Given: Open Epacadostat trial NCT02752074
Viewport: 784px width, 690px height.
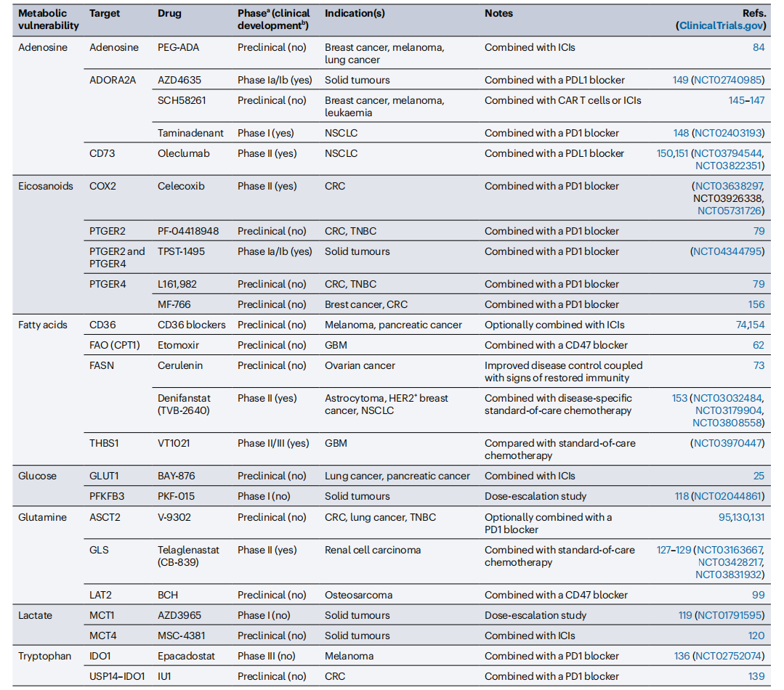Looking at the screenshot, I should [x=727, y=656].
